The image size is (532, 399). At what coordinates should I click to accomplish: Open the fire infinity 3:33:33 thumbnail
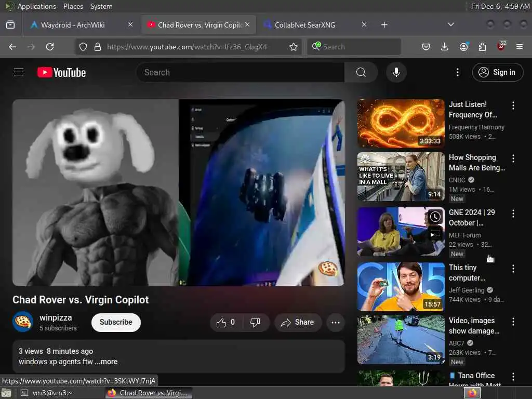click(x=401, y=124)
